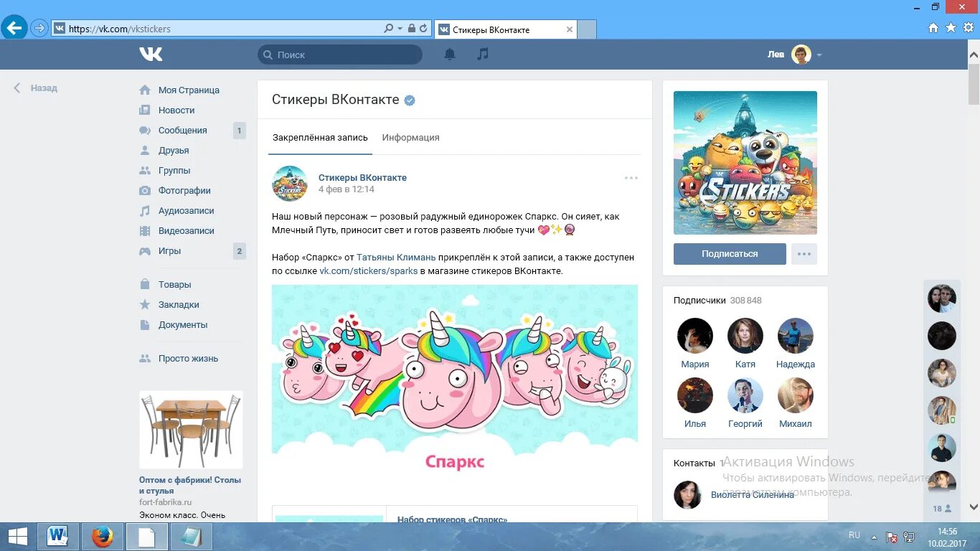Click the VK logo in header
The width and height of the screenshot is (980, 551).
(151, 54)
